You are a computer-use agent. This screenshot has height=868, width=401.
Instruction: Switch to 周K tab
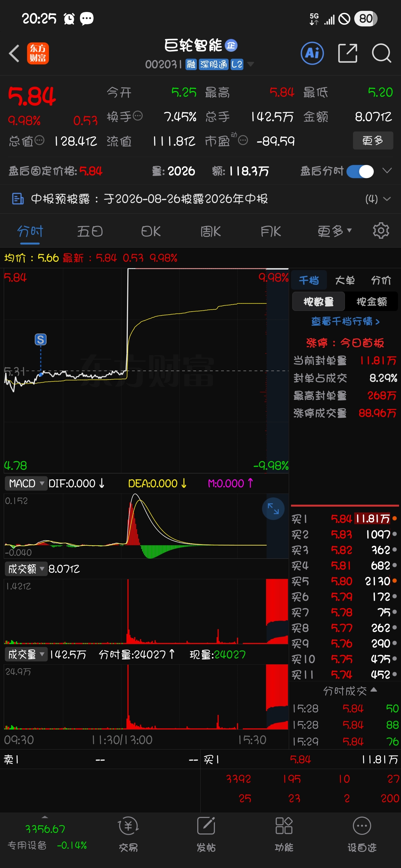click(210, 231)
